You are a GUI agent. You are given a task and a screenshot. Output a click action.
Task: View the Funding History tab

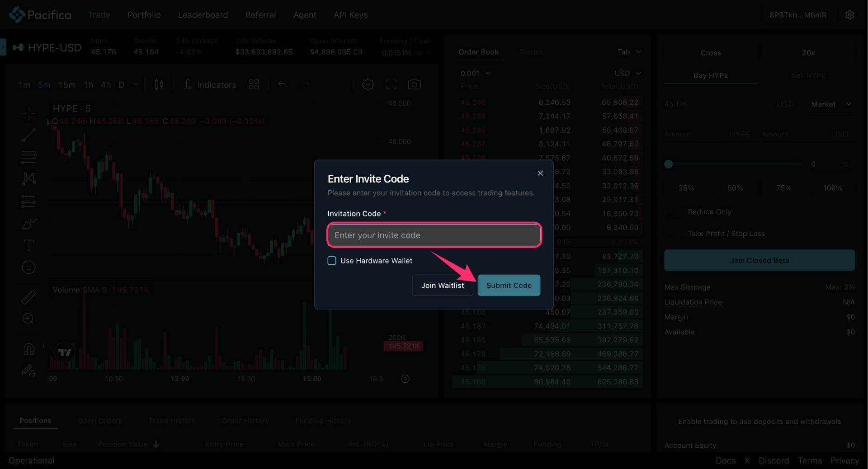[x=323, y=421]
